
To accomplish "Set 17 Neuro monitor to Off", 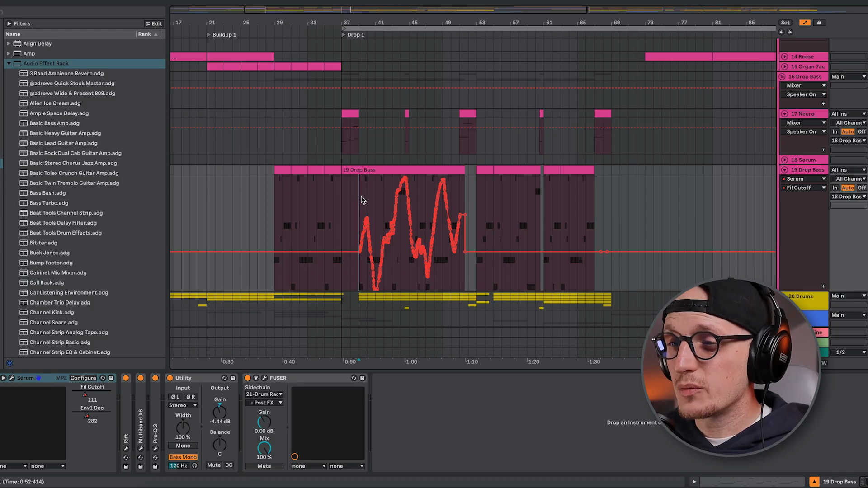I will tap(861, 131).
